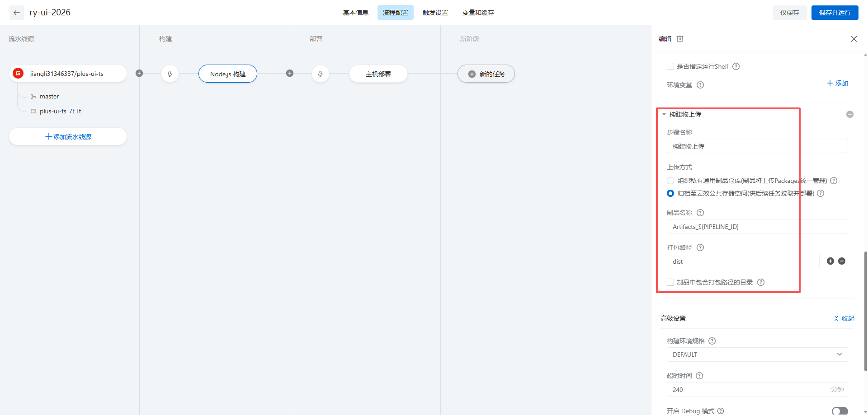The image size is (868, 415).
Task: Select 组织私有通用制品仓库 upload method
Action: 670,181
